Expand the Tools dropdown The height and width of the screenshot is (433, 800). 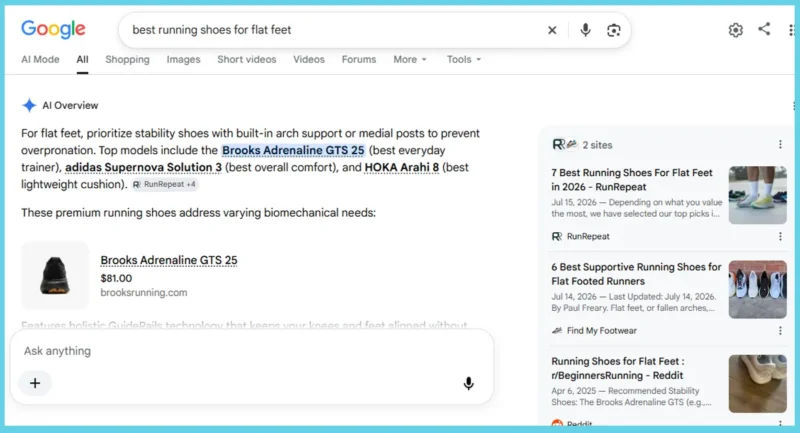[464, 59]
